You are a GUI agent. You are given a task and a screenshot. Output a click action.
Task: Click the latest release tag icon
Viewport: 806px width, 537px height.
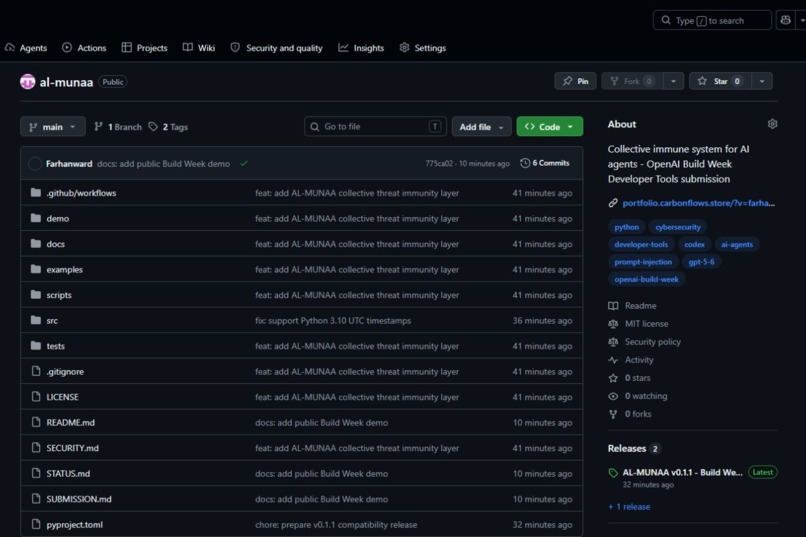point(613,473)
